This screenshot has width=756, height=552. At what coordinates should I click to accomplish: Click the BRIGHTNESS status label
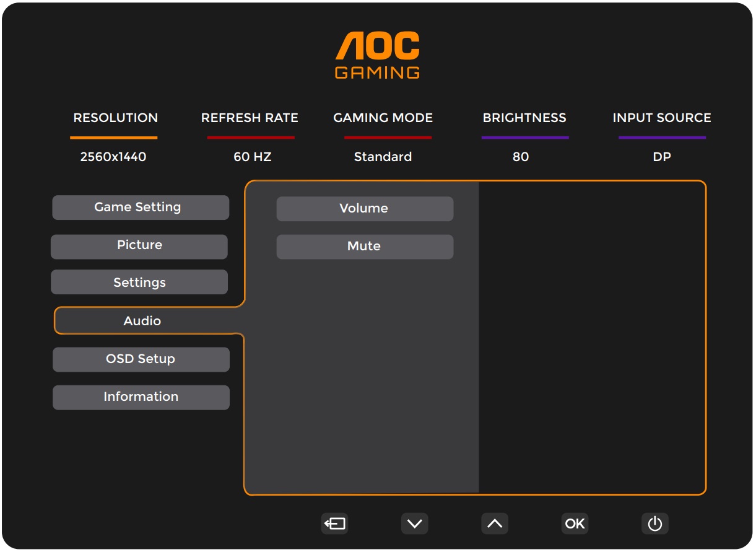pyautogui.click(x=524, y=118)
